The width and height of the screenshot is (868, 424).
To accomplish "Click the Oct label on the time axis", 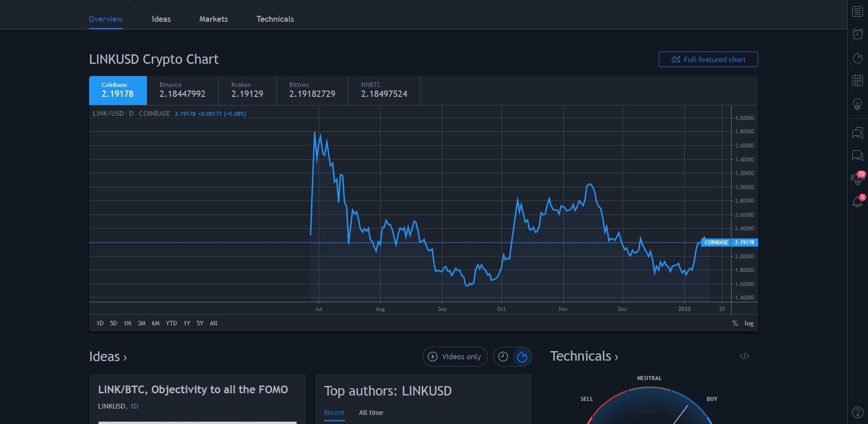I will tap(501, 309).
